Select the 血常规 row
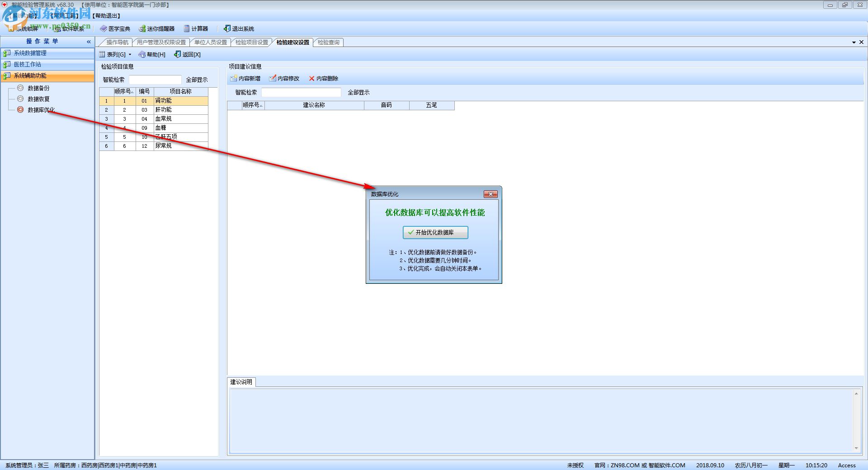Screen dimensions: 868x470 point(154,119)
